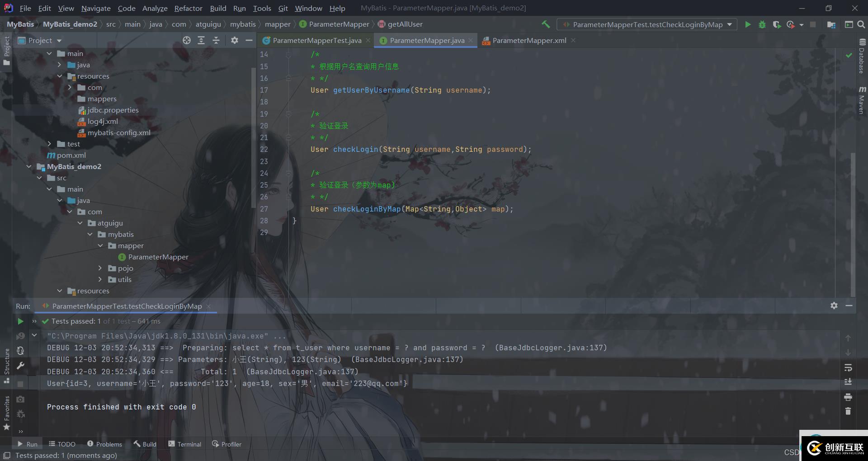
Task: Toggle soft-wrap in console output
Action: pos(848,367)
